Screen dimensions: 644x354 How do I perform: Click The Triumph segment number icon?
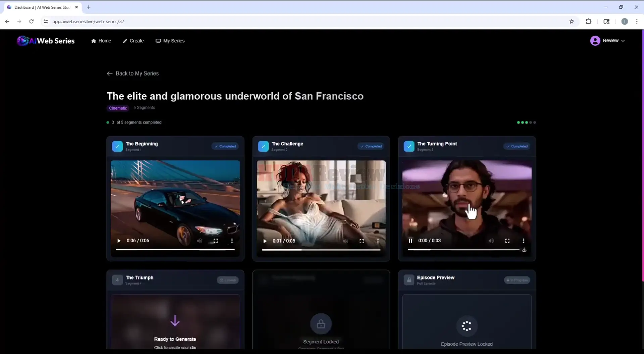tap(117, 280)
